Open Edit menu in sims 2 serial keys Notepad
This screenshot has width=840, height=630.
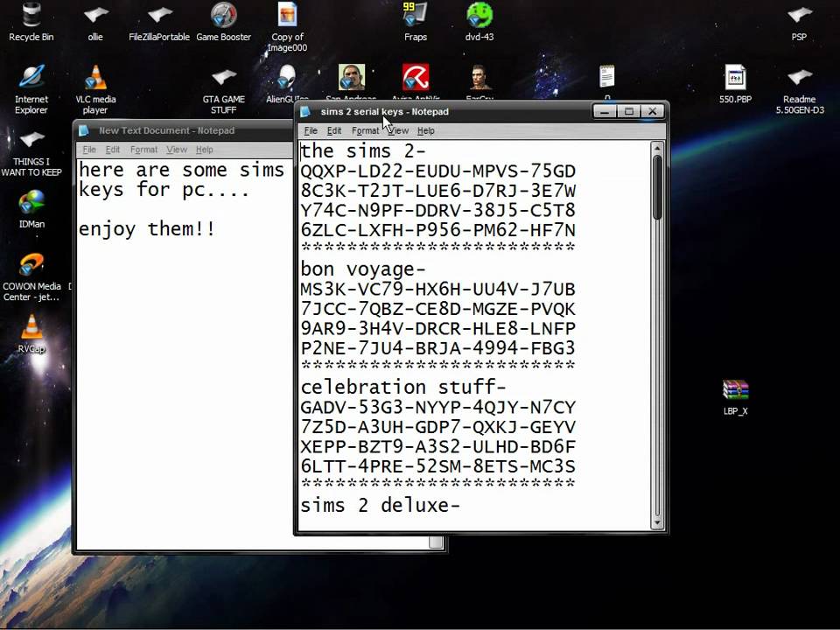point(334,130)
